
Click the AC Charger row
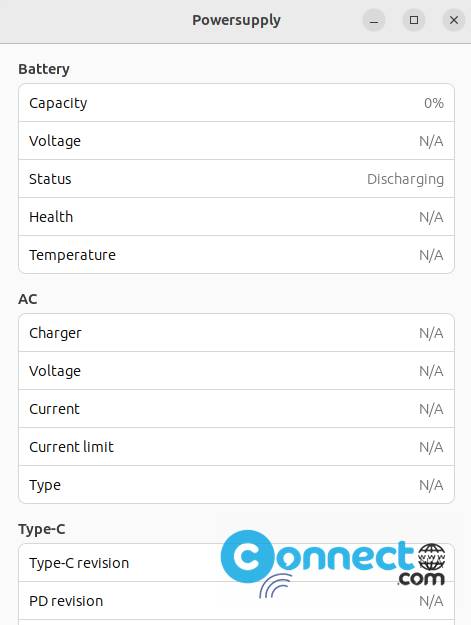[236, 333]
